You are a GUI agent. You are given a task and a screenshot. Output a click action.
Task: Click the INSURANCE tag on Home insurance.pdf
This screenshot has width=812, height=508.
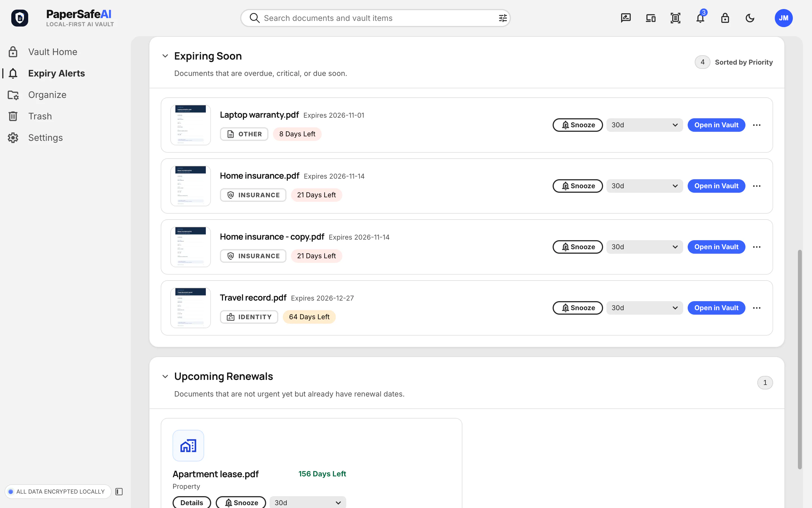(253, 195)
